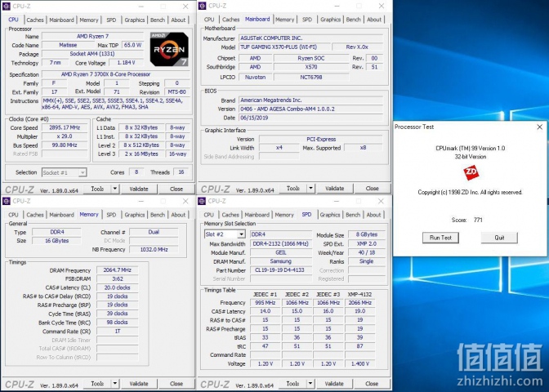This screenshot has width=549, height=392.
Task: Open the Slot #2 memory slot dropdown
Action: (225, 234)
